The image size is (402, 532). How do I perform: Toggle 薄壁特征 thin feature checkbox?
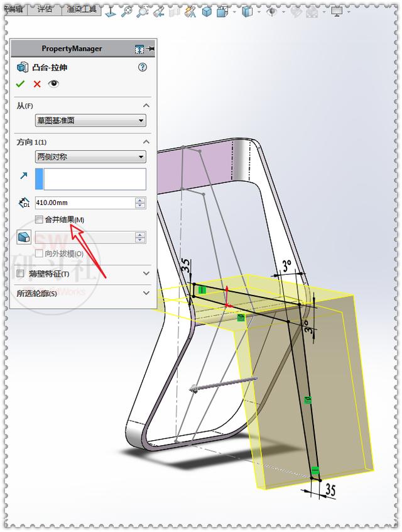(x=20, y=274)
